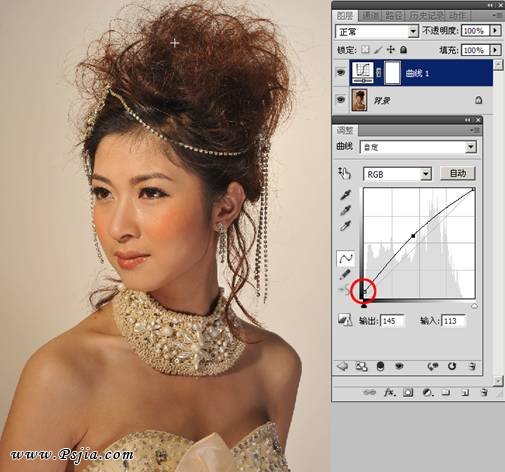Pick the white point eyedropper
505x472 pixels.
[x=345, y=226]
